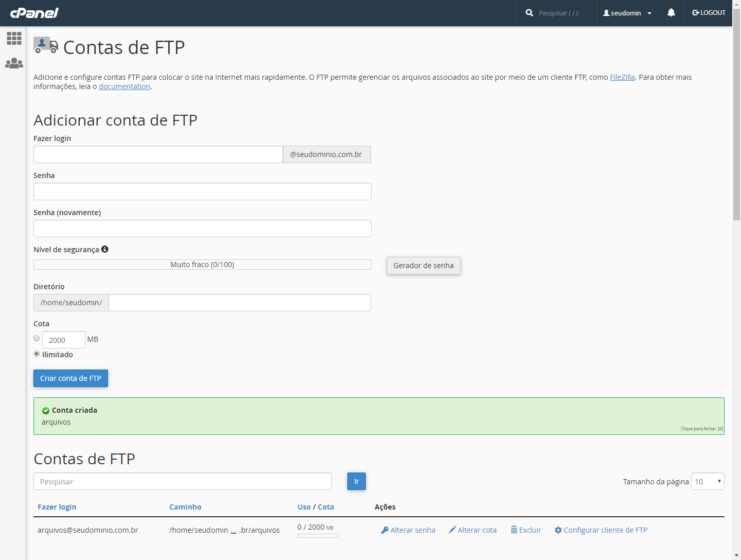
Task: Open the documentation link
Action: coord(125,86)
